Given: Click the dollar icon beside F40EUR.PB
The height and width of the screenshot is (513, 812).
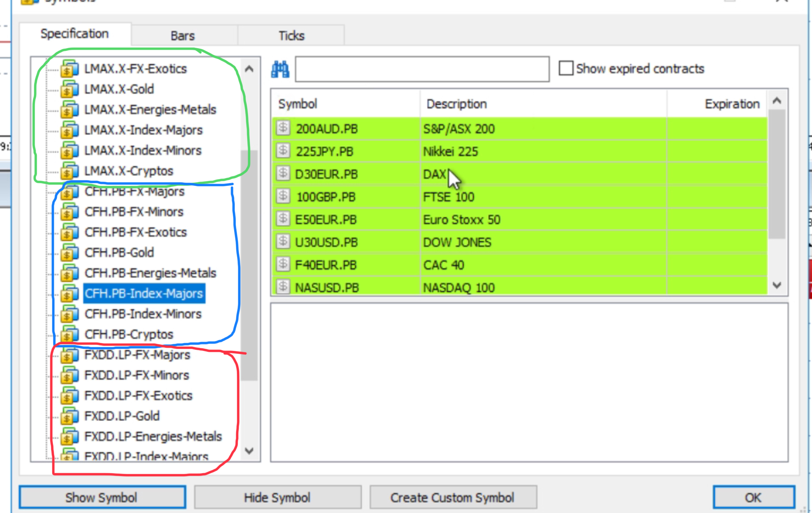Looking at the screenshot, I should point(283,264).
